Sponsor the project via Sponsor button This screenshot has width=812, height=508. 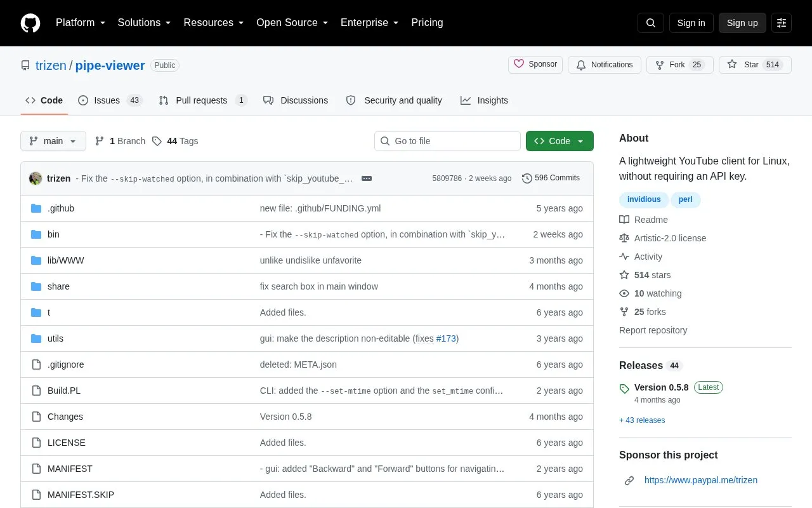click(x=535, y=65)
